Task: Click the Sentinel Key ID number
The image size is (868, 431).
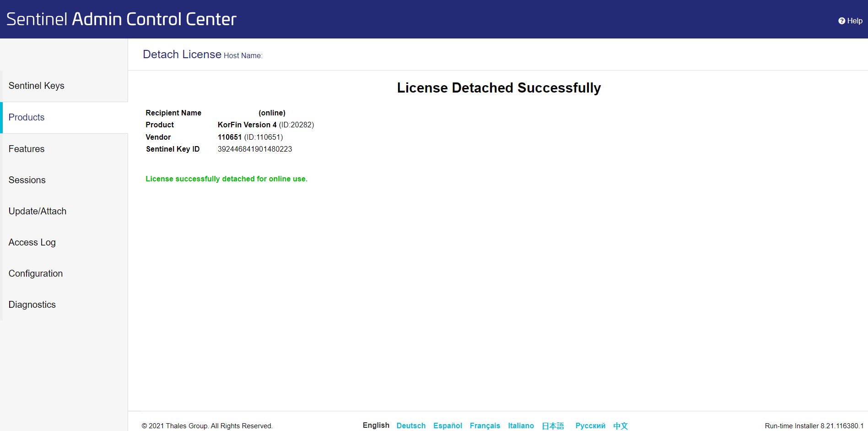Action: tap(255, 149)
